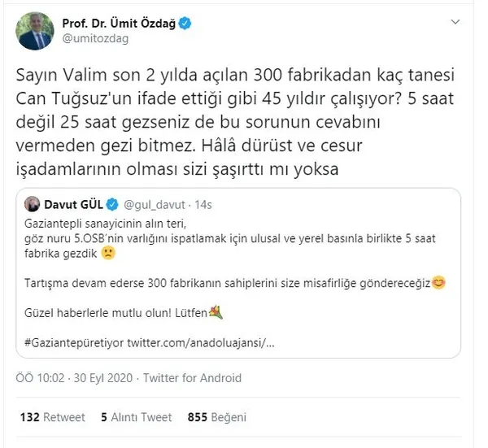Expand the tweet options chevron menu
488x448 pixels.
click(x=455, y=22)
